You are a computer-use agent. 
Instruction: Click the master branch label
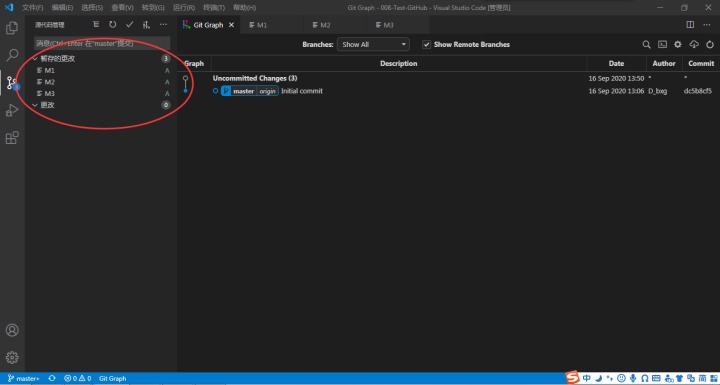pos(243,91)
